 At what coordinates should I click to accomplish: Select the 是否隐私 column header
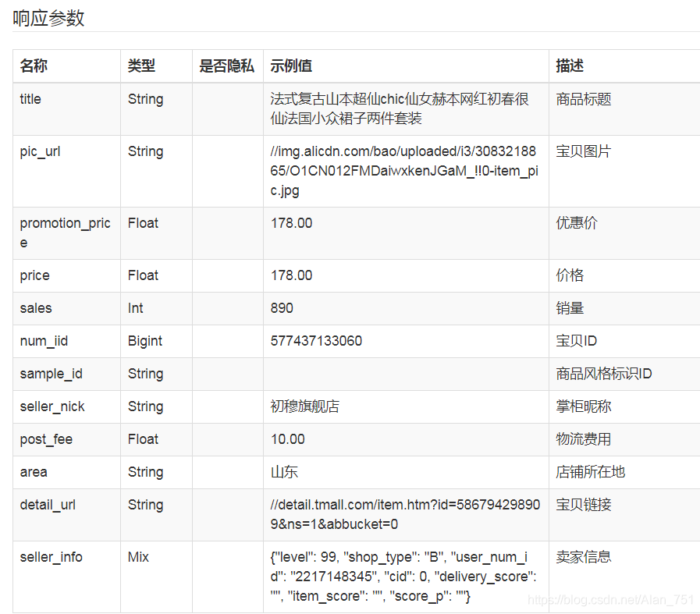(x=227, y=66)
